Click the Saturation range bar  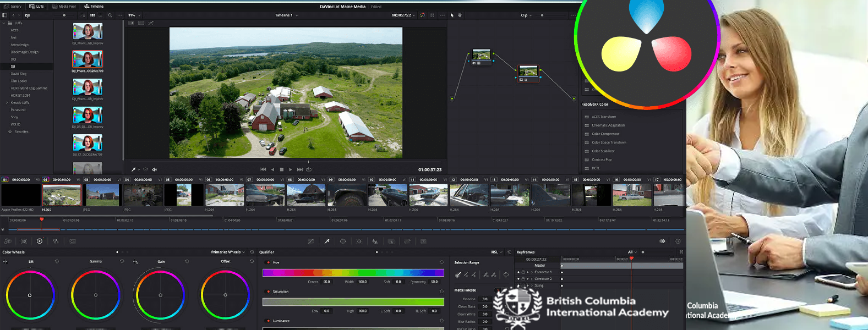353,302
